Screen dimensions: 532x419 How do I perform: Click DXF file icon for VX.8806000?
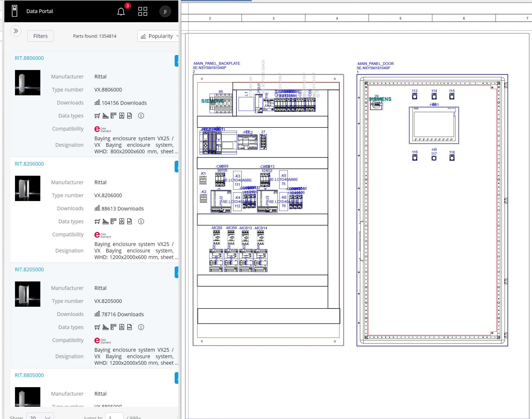130,116
